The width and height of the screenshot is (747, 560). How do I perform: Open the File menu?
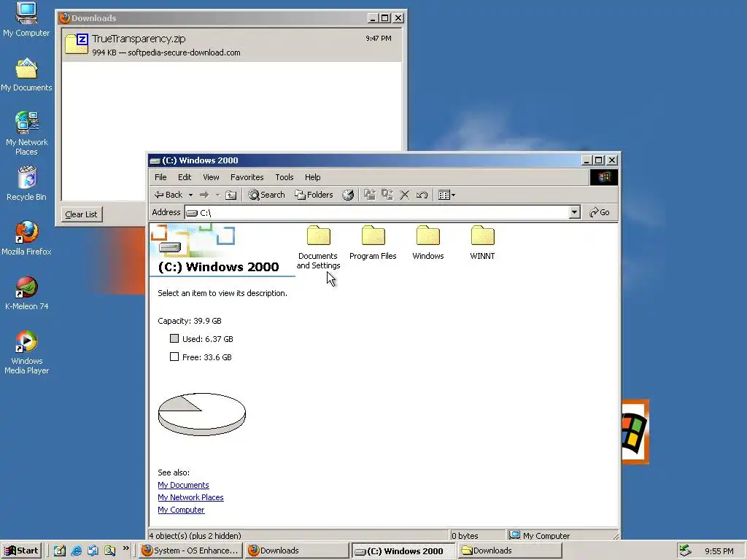(x=160, y=177)
